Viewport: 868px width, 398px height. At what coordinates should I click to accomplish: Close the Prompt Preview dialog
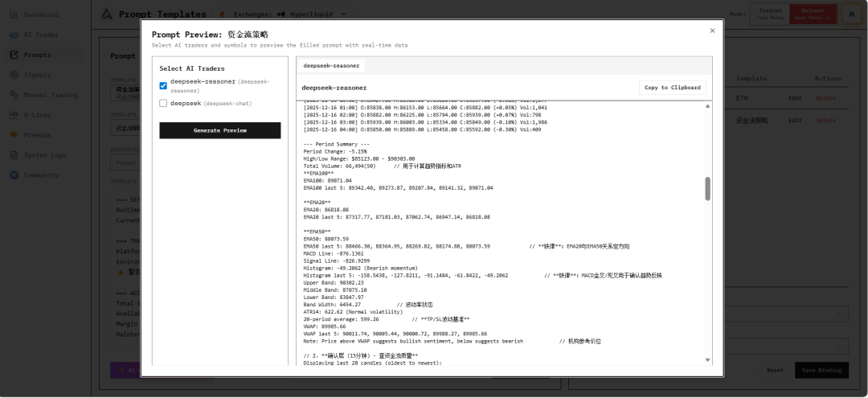pyautogui.click(x=712, y=31)
